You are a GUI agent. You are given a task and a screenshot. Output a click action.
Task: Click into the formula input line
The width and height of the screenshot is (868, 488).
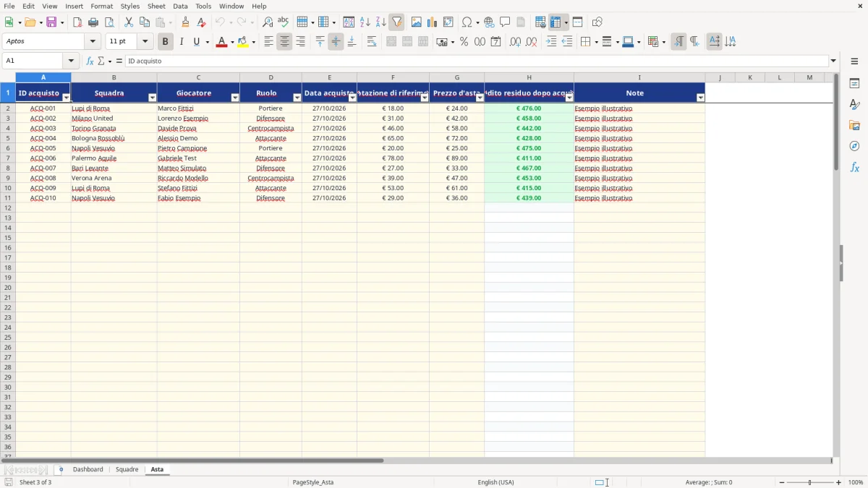(477, 61)
